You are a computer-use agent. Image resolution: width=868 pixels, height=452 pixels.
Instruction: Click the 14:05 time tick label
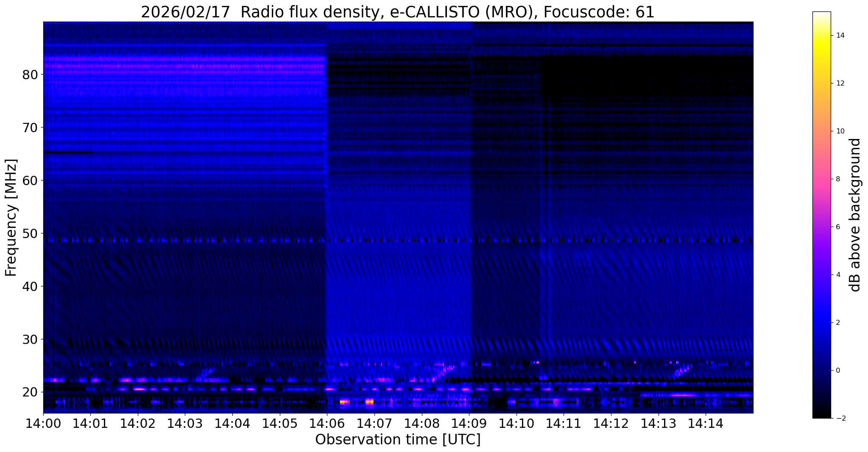click(x=279, y=423)
